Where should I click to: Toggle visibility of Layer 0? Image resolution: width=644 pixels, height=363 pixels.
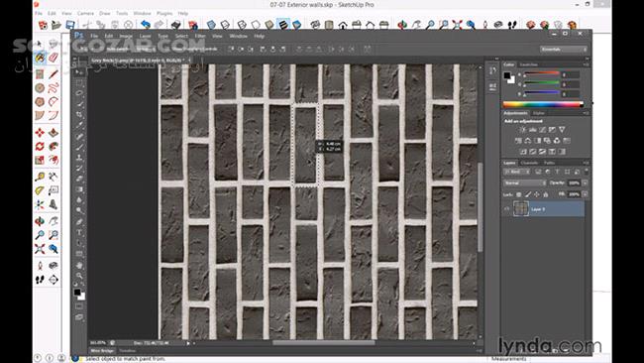[x=507, y=209]
